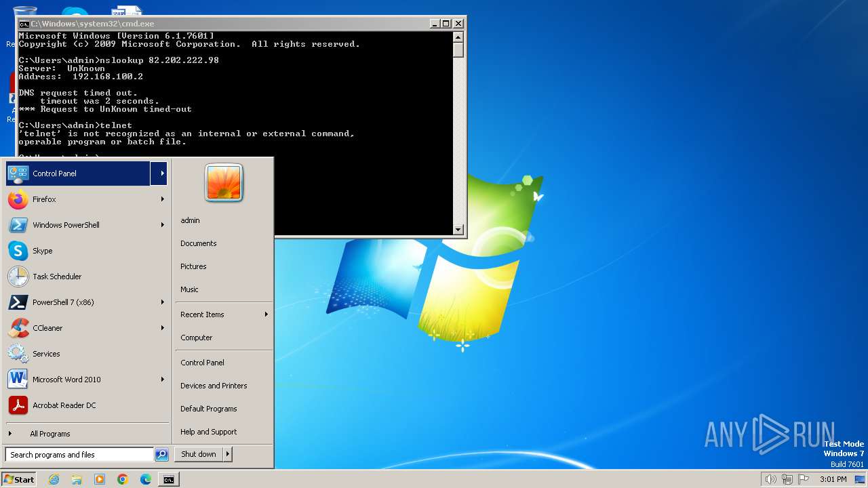Image resolution: width=868 pixels, height=488 pixels.
Task: Open Documents from Start menu
Action: [x=224, y=243]
